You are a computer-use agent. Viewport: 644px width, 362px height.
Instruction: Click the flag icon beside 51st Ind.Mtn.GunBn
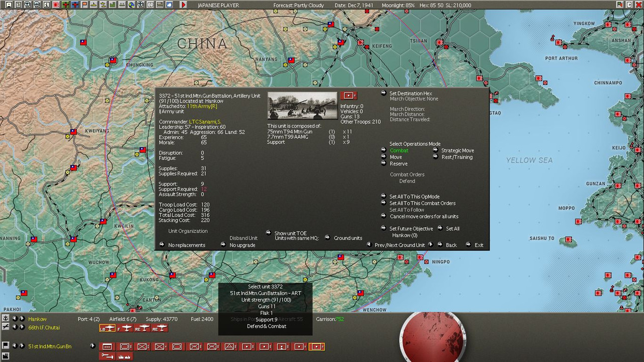(x=6, y=345)
